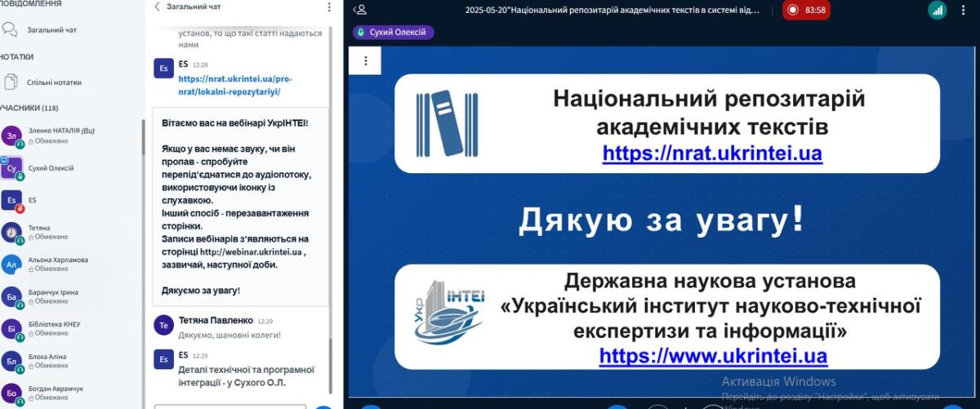Collapse chat with back arrow
Viewport: 980px width, 409px height.
point(158,7)
